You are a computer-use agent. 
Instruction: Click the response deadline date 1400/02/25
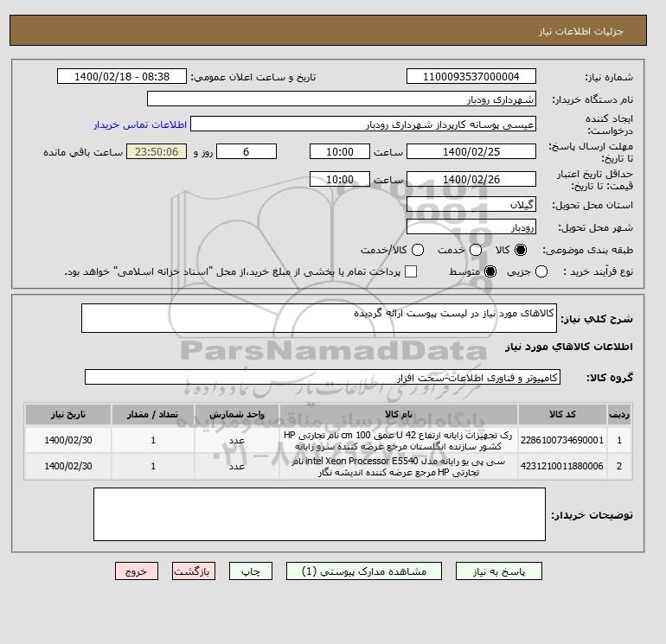tap(471, 151)
